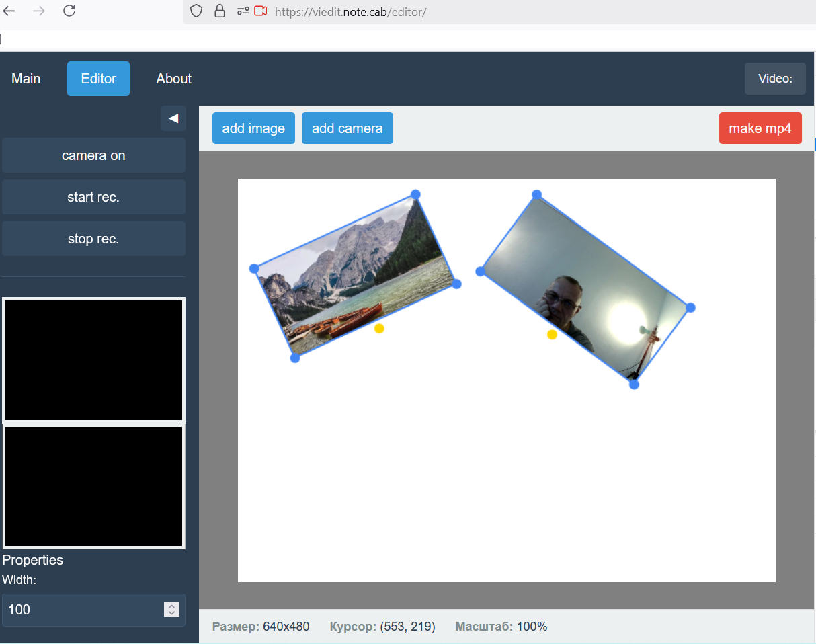The width and height of the screenshot is (816, 644).
Task: Click the shield tracking protection icon
Action: [x=196, y=11]
